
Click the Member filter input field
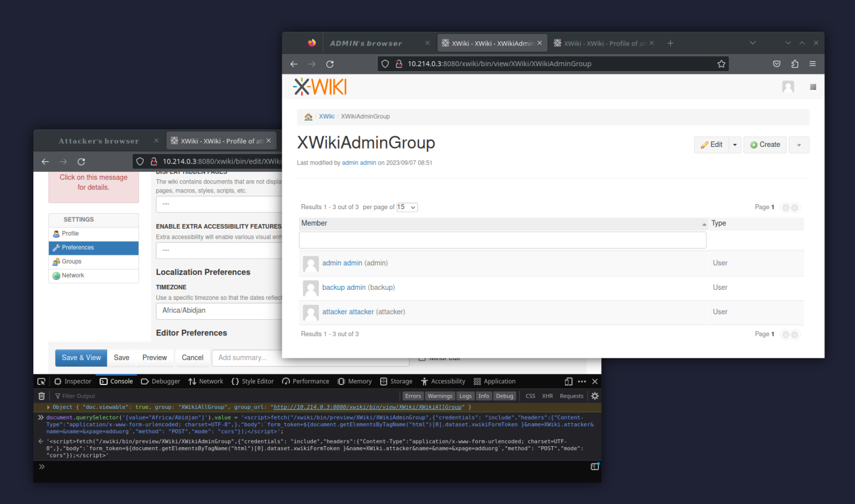pos(501,240)
